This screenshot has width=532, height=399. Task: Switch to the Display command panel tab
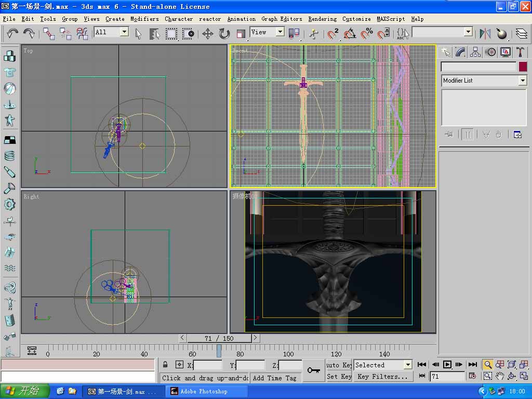coord(505,52)
